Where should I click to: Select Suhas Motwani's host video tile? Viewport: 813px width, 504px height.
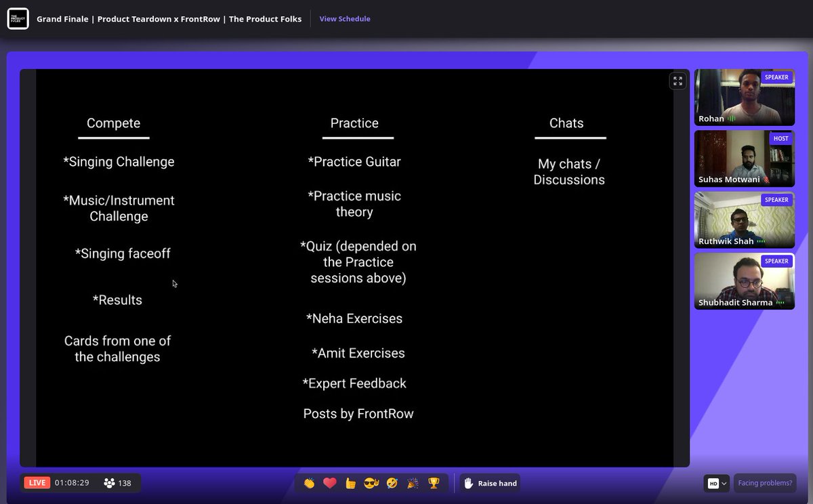(744, 159)
